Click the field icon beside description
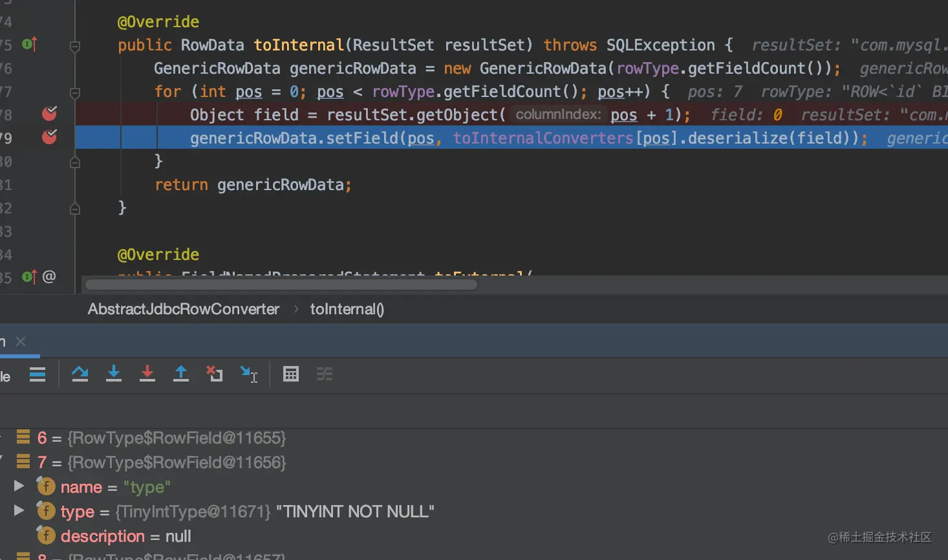This screenshot has width=948, height=560. [x=46, y=535]
